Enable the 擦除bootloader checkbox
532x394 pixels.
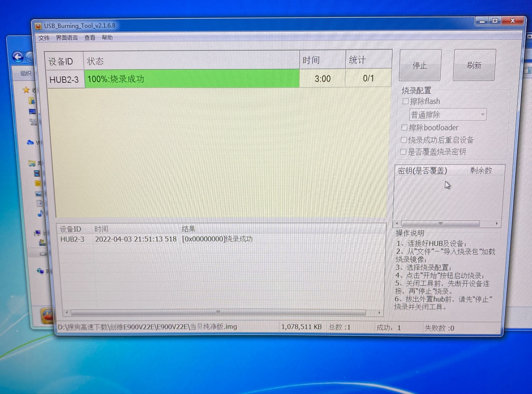[404, 128]
